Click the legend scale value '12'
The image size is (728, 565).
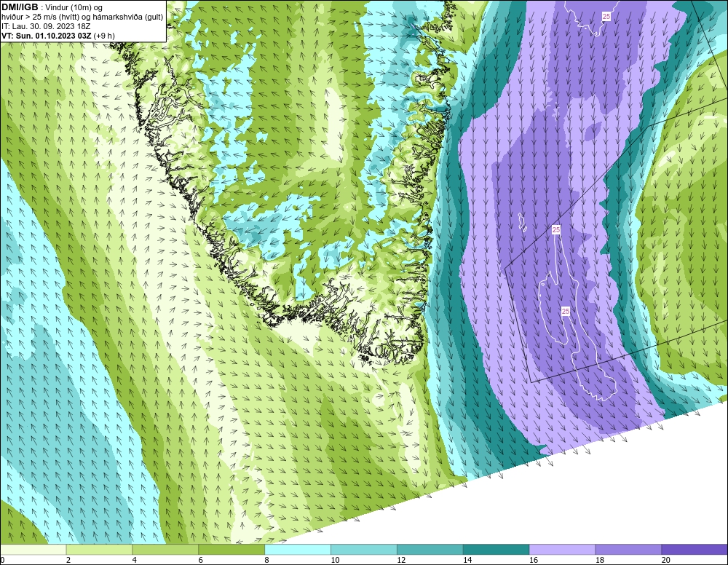coord(401,561)
